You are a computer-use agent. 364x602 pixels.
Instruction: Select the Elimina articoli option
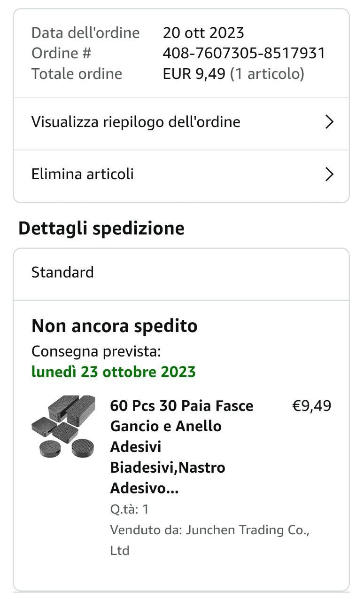(83, 174)
